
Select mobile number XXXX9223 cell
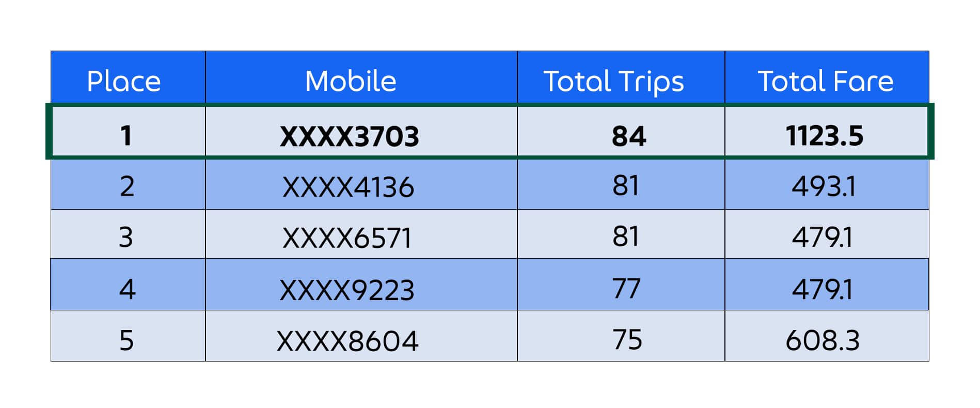361,284
